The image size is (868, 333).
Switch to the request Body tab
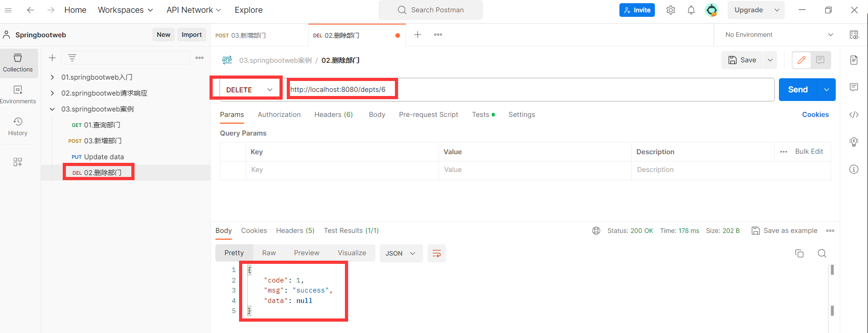pos(377,115)
